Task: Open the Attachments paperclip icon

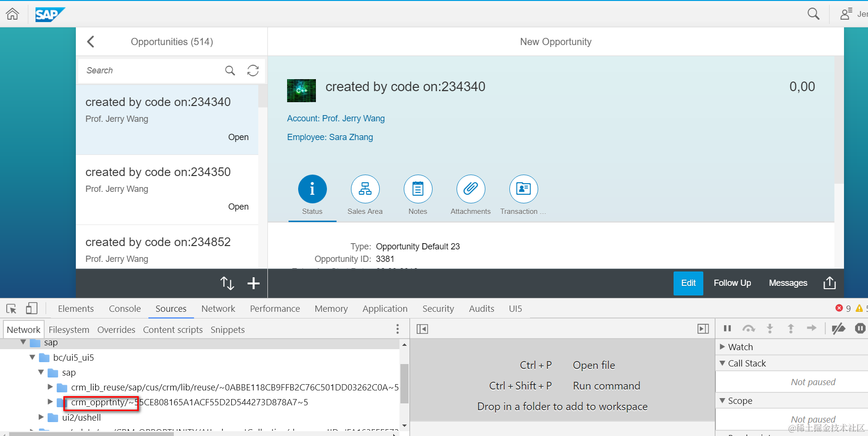Action: click(x=471, y=189)
